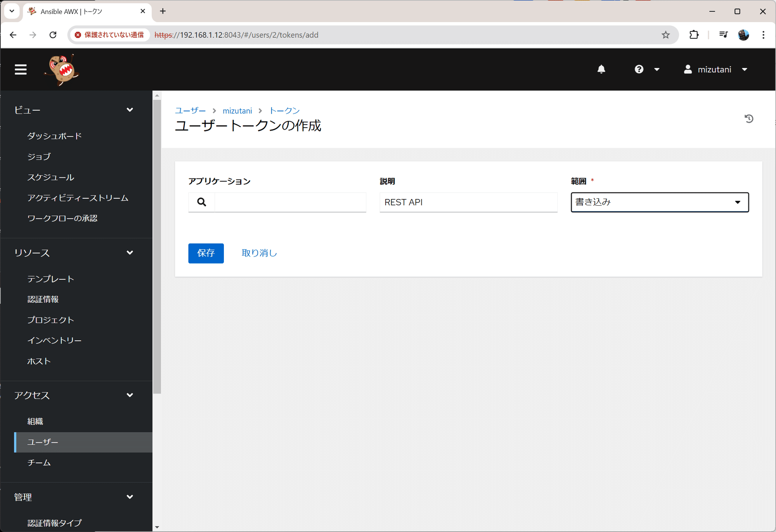This screenshot has width=776, height=532.
Task: Select ユーザー in the sidebar
Action: [x=43, y=442]
